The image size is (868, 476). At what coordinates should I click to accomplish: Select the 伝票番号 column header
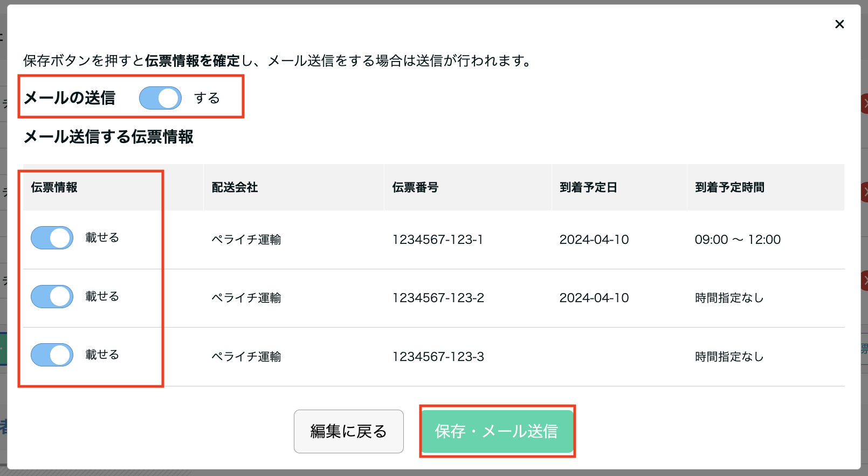(415, 187)
